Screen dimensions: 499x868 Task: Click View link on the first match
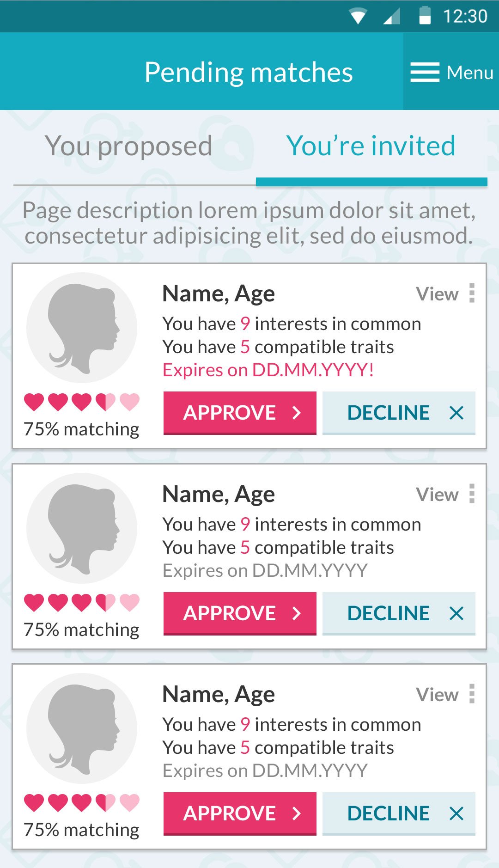[x=437, y=294]
